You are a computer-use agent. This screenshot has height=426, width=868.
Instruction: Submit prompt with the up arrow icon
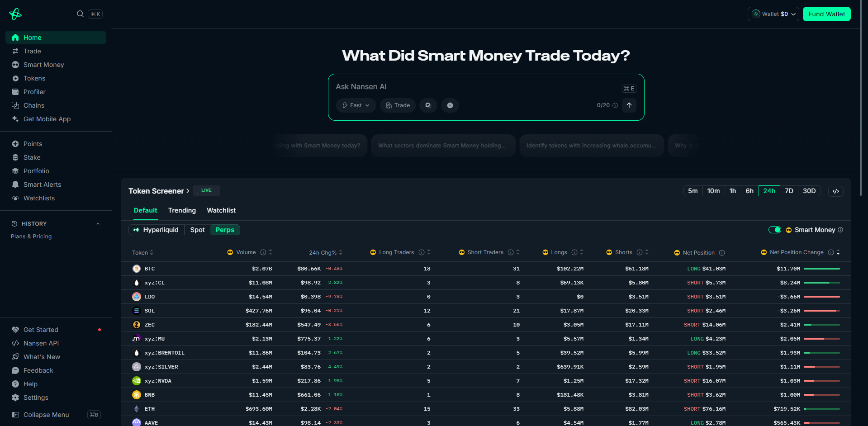coord(629,105)
